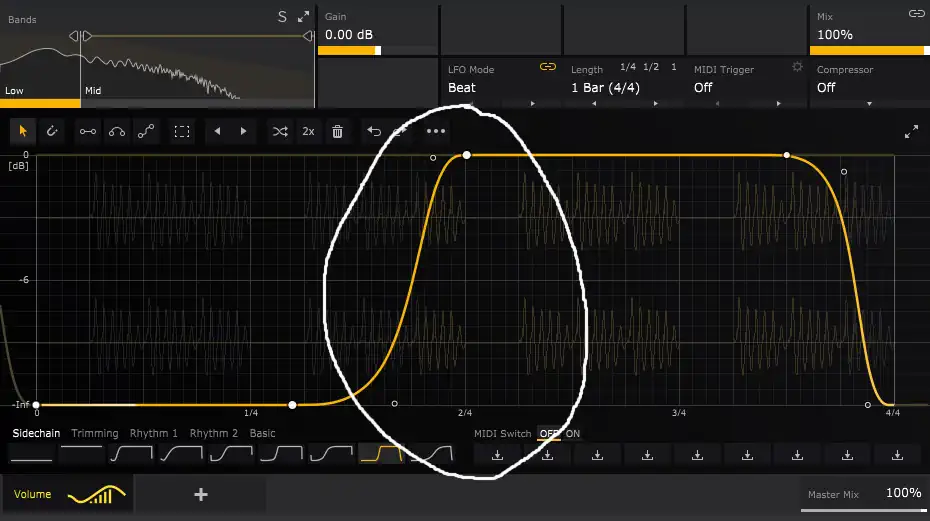This screenshot has height=521, width=930.
Task: Open the Basic preset tab
Action: pos(262,434)
